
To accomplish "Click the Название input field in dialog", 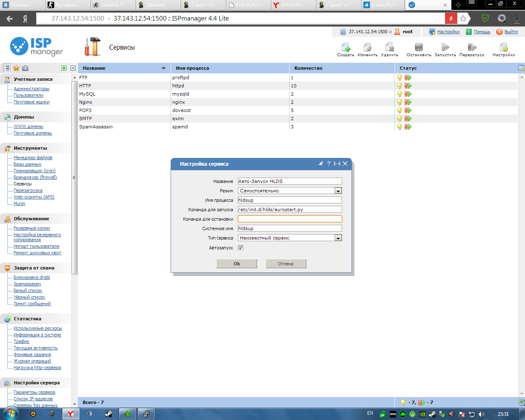I will (x=290, y=181).
